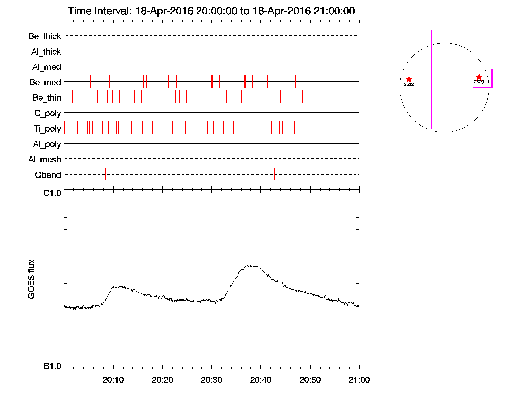Click the Be_thin row label

pyautogui.click(x=47, y=98)
